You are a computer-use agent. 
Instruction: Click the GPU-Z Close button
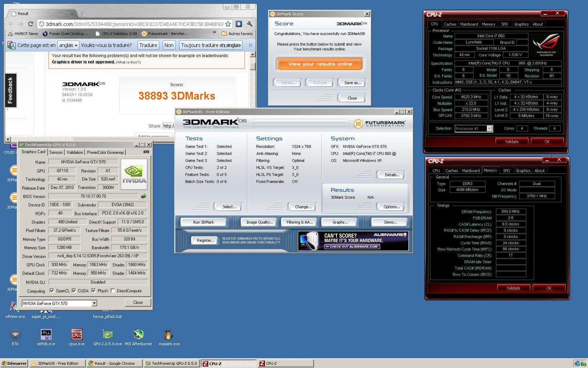pyautogui.click(x=138, y=302)
